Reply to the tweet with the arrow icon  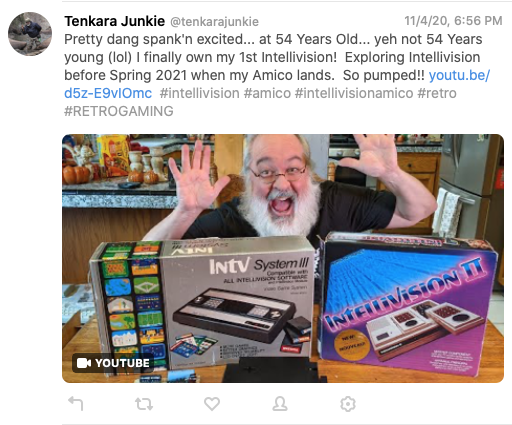click(x=76, y=404)
